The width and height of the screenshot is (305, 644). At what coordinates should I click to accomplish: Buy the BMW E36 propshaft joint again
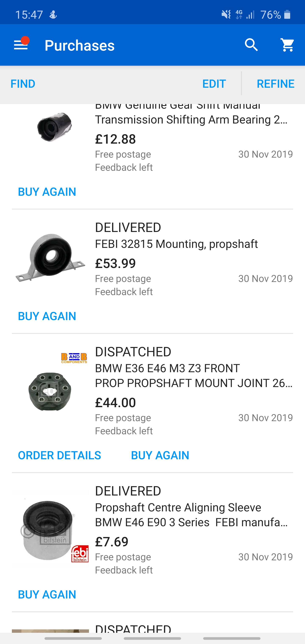160,455
